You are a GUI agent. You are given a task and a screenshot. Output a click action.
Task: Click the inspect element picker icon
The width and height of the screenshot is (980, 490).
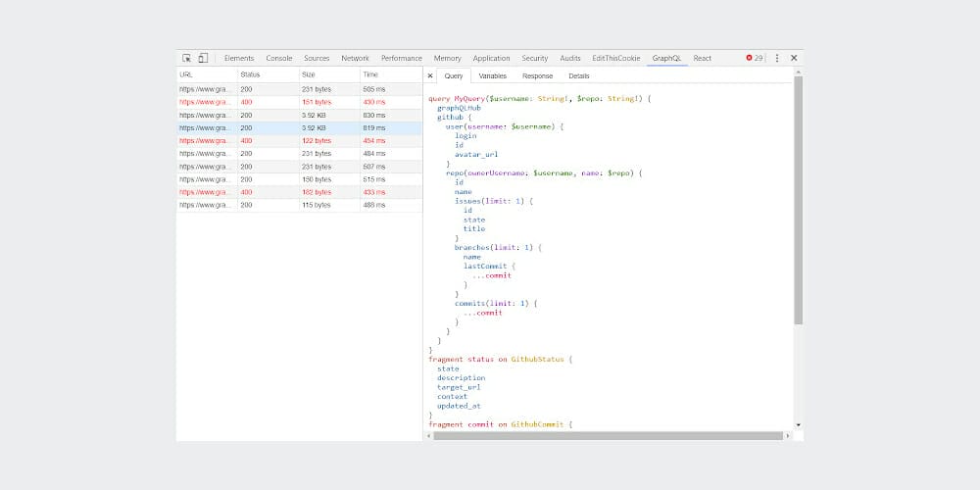point(186,58)
